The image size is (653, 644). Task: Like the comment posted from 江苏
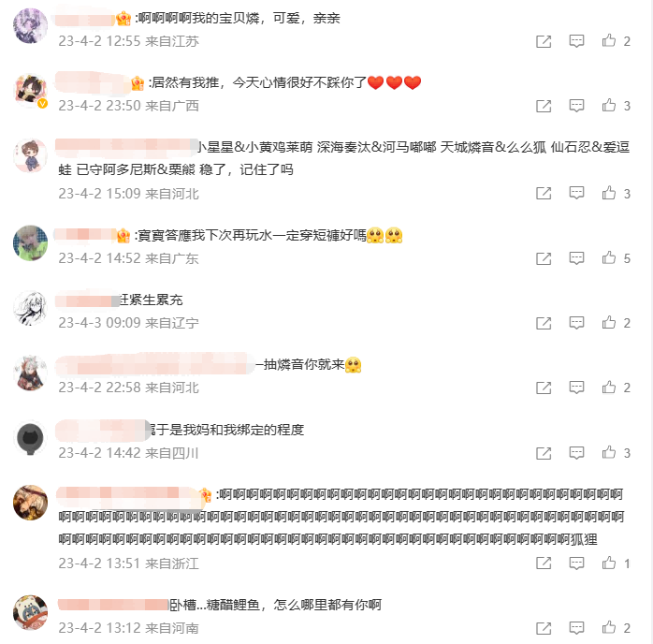pos(609,41)
